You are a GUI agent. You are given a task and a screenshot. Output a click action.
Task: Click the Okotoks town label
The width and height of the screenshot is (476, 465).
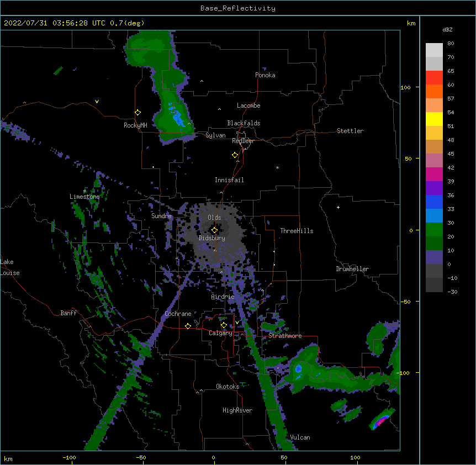(x=228, y=387)
